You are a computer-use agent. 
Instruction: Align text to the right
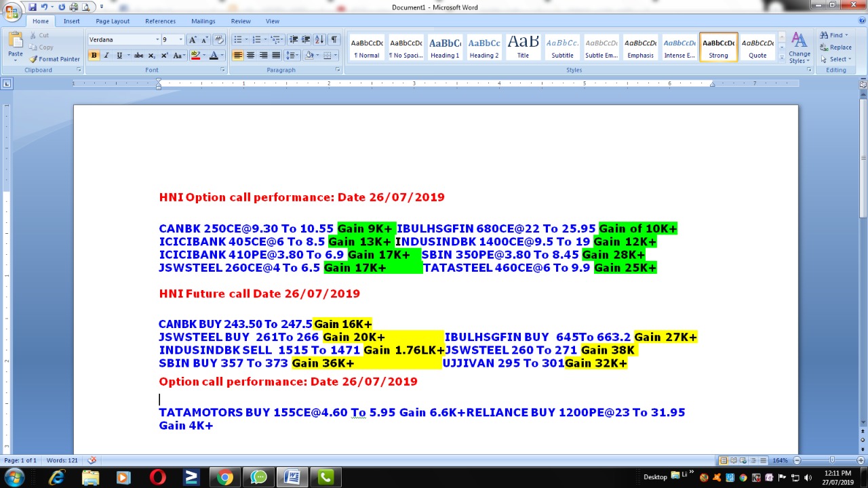click(263, 56)
